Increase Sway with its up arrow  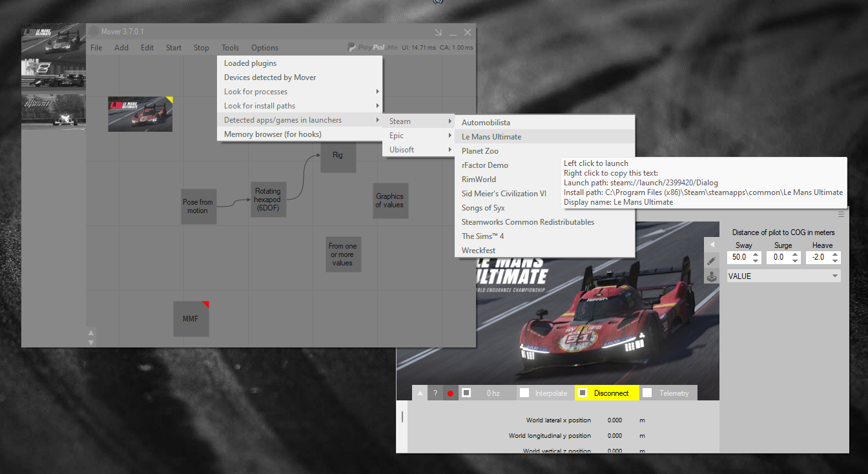pyautogui.click(x=756, y=254)
